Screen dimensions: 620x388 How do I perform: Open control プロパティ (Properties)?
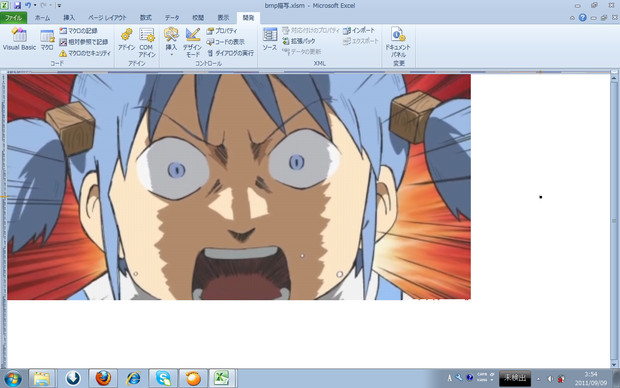(222, 30)
